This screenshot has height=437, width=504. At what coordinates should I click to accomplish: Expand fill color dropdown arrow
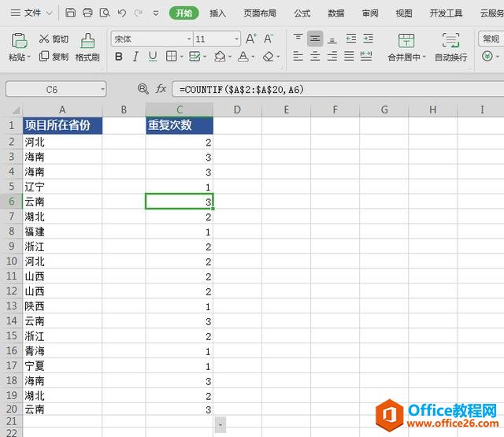point(230,57)
